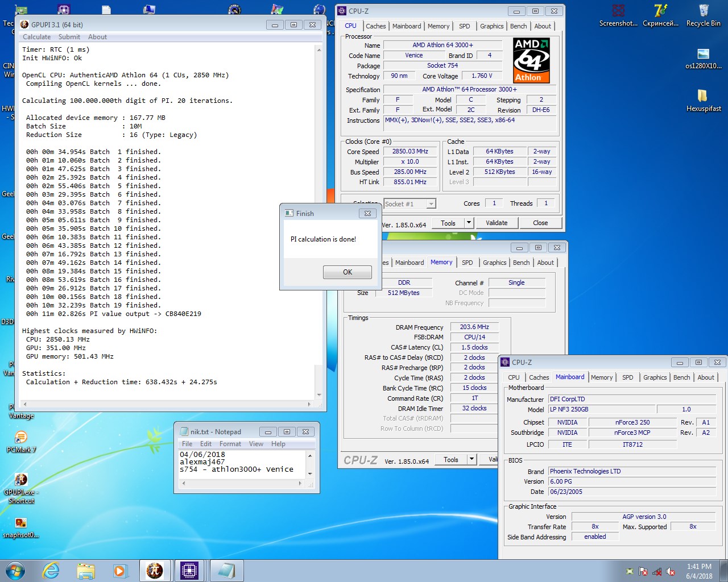Viewport: 728px width, 582px height.
Task: Open the volume speaker tray icon
Action: point(671,571)
